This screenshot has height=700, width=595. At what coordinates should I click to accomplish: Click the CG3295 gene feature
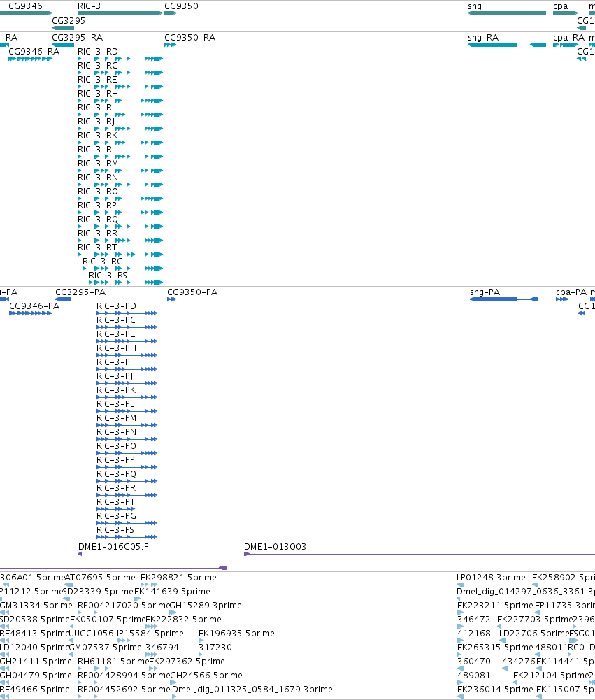pos(63,28)
